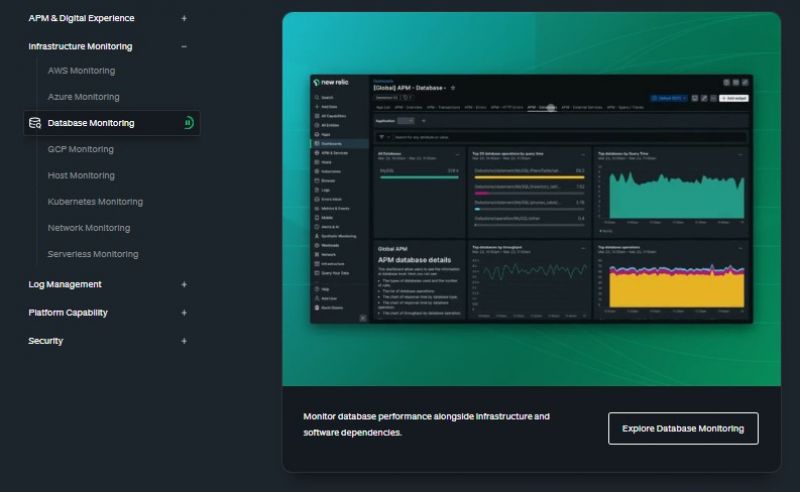
Task: Click the star icon next to dashboard title
Action: (x=453, y=88)
